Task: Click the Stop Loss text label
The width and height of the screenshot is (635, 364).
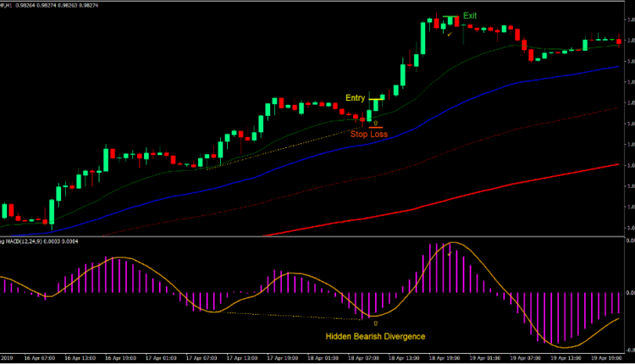Action: point(369,134)
